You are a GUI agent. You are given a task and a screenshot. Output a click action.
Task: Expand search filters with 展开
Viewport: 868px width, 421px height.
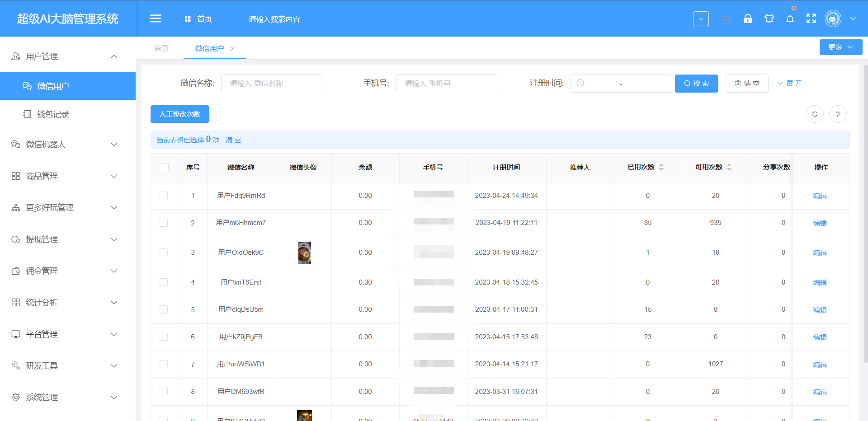[790, 84]
